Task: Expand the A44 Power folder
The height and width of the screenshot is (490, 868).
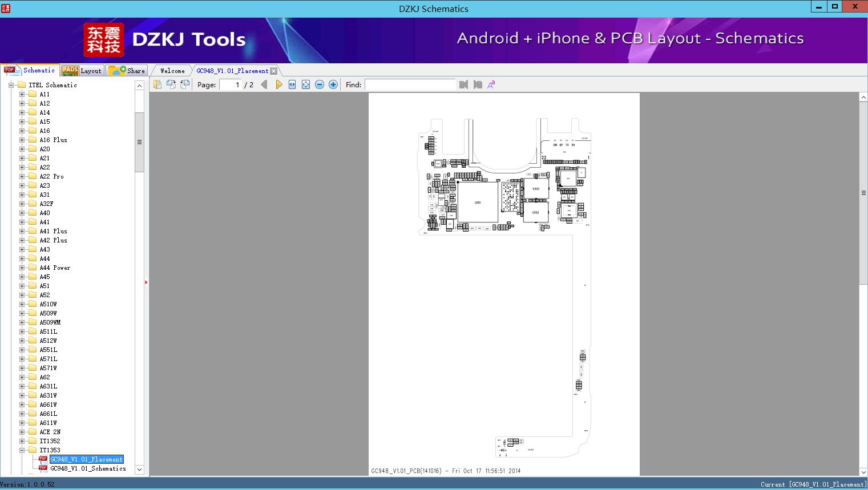Action: (22, 268)
